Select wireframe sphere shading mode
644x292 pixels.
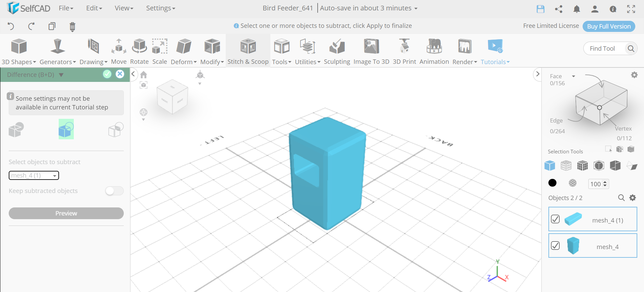click(x=573, y=183)
